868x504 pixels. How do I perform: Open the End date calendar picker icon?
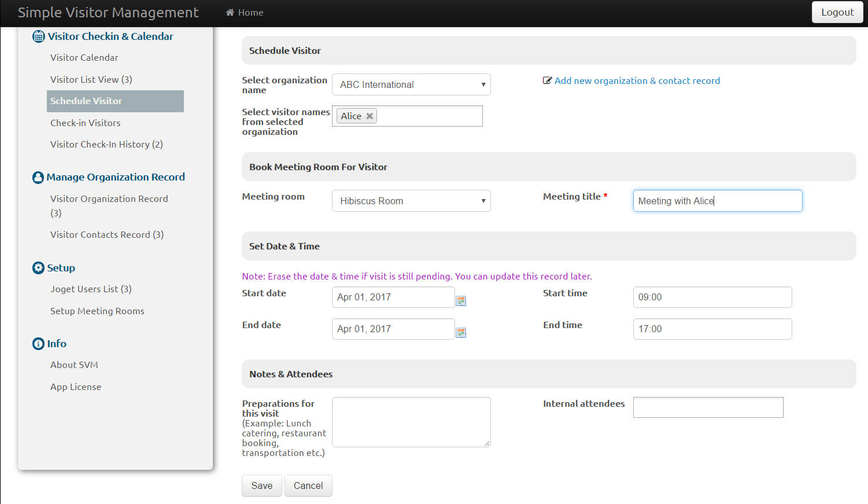click(x=461, y=332)
